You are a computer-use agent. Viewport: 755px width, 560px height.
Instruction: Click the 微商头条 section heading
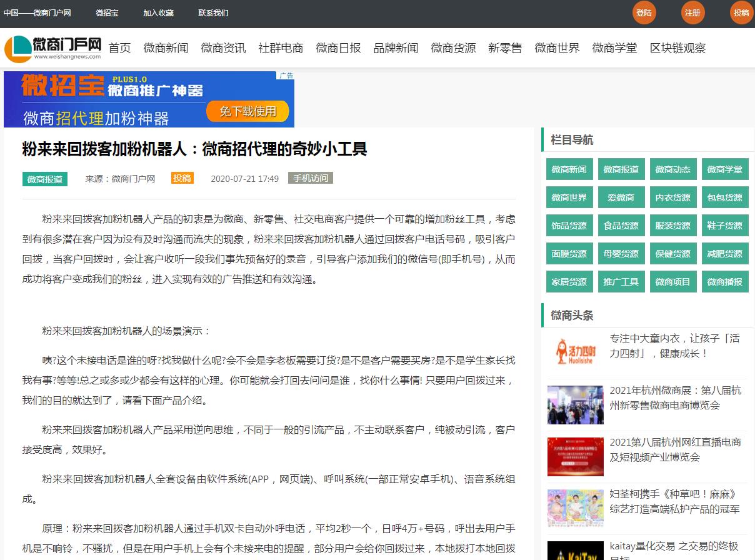click(x=572, y=315)
